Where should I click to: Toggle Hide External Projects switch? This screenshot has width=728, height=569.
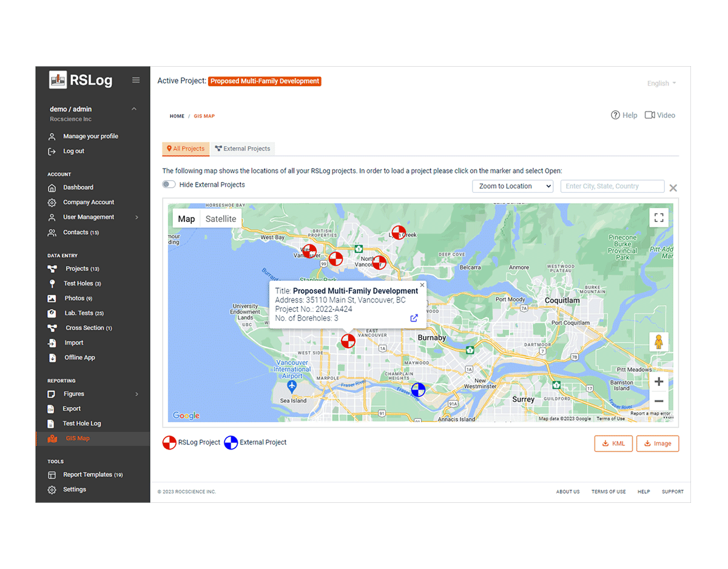point(169,184)
